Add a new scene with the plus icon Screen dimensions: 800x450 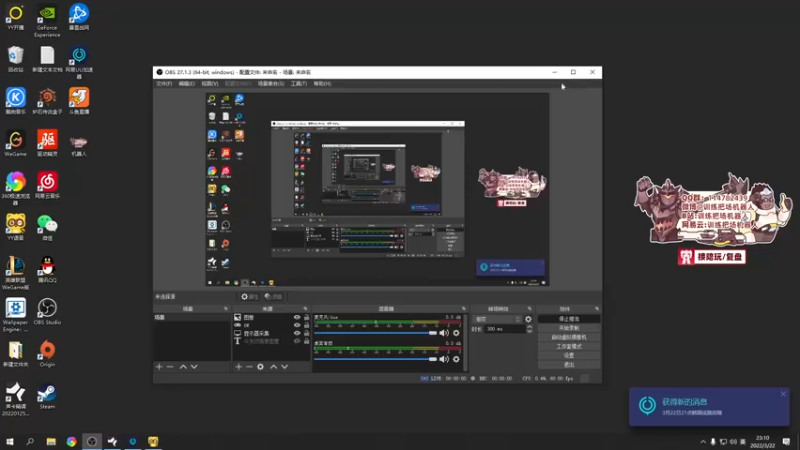point(159,367)
